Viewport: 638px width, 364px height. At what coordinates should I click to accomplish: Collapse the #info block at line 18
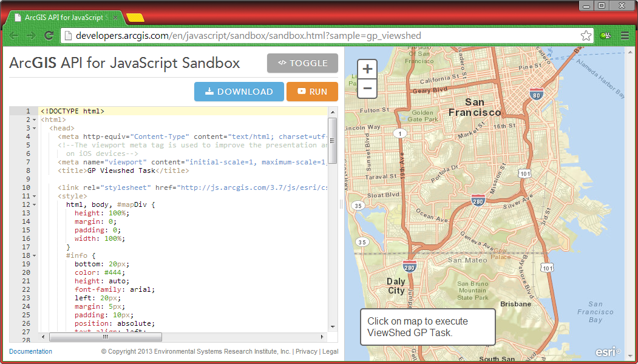34,256
